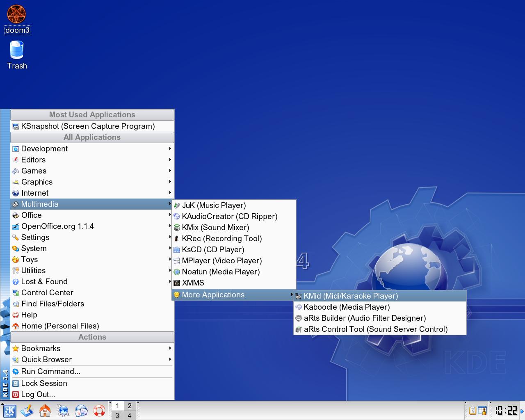Image resolution: width=525 pixels, height=420 pixels.
Task: Click the desktop access pencil icon in panel
Action: [x=27, y=411]
